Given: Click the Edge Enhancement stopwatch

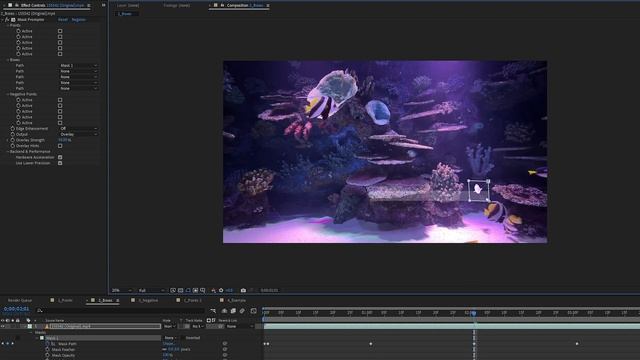Looking at the screenshot, I should (13, 129).
